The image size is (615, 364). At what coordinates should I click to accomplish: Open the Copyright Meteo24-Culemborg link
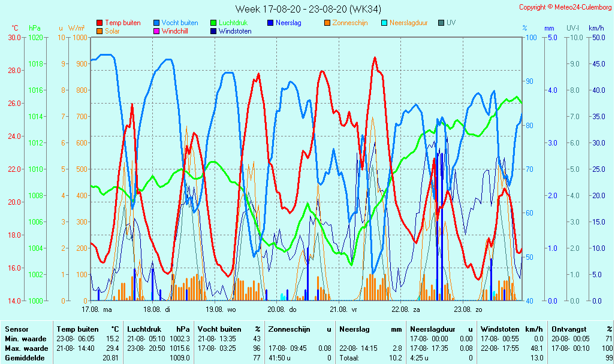click(565, 7)
